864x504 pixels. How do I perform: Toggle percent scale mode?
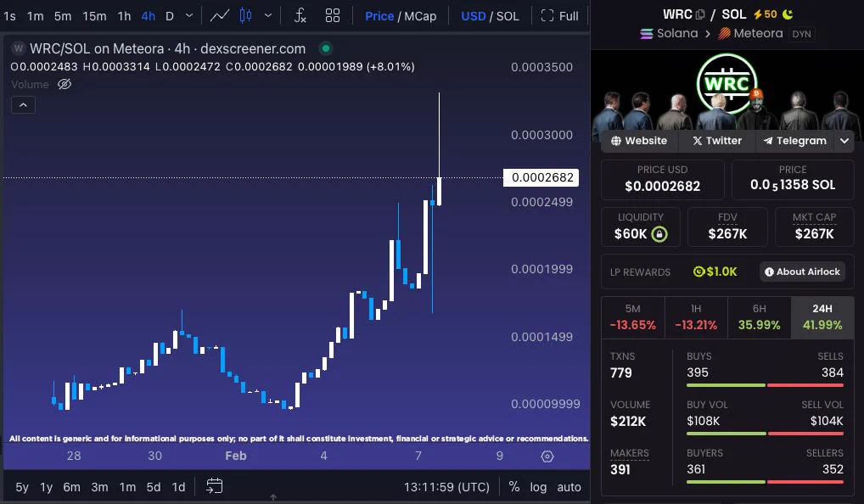[x=514, y=486]
